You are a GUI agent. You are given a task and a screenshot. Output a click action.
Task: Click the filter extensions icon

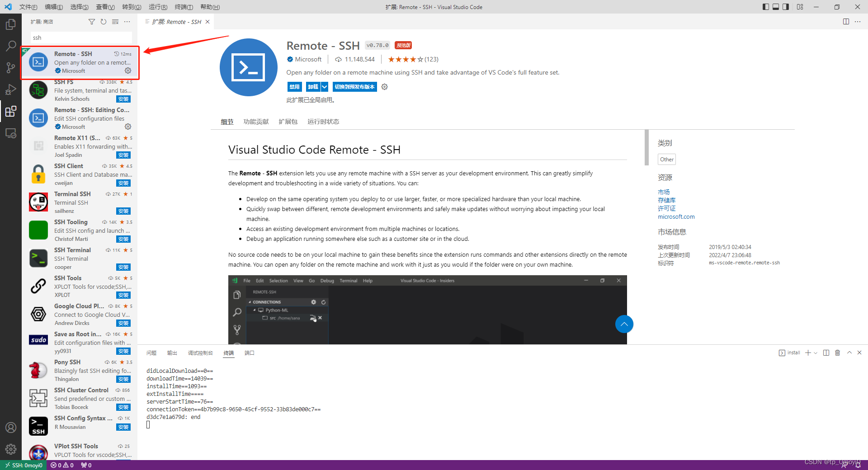[92, 21]
